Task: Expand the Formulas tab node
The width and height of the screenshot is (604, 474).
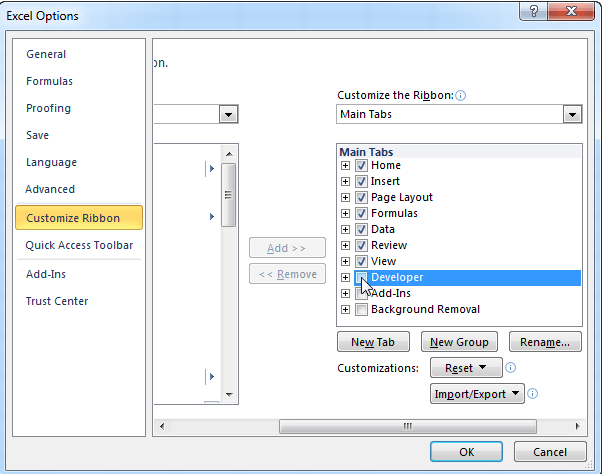Action: [346, 213]
